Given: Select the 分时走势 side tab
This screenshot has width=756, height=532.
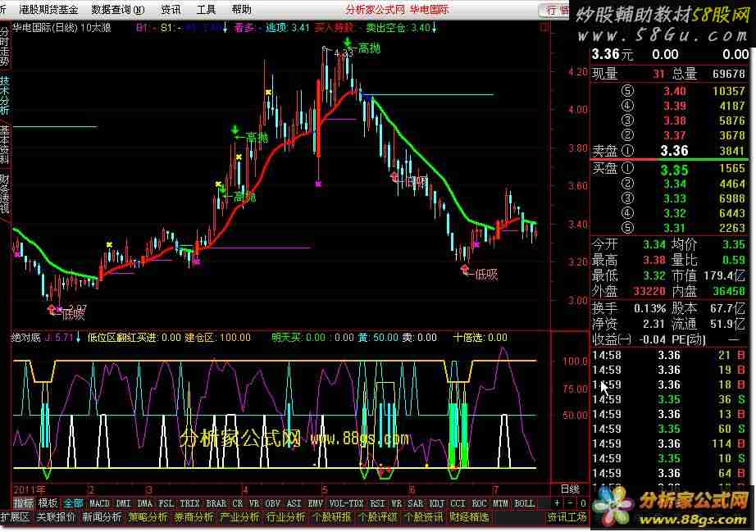Looking at the screenshot, I should [x=4, y=47].
